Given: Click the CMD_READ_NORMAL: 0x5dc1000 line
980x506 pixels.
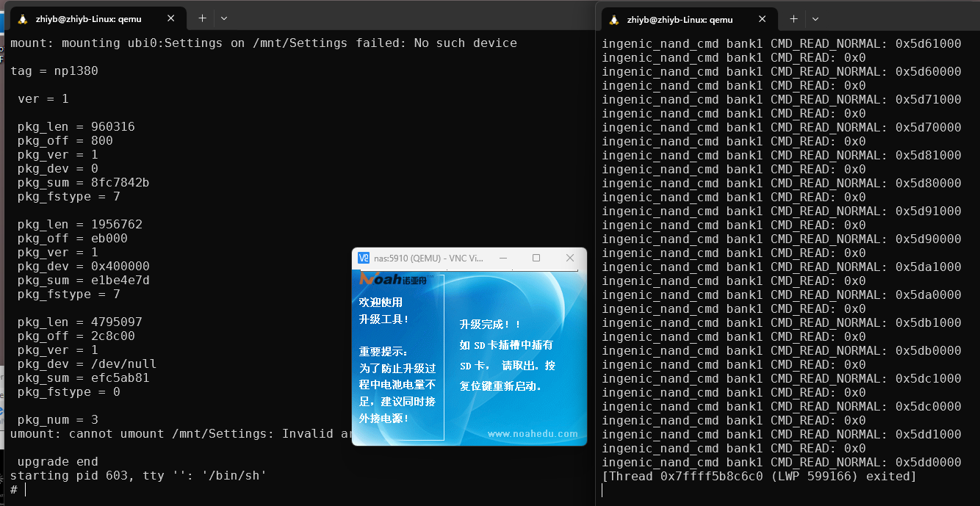Looking at the screenshot, I should pos(782,379).
